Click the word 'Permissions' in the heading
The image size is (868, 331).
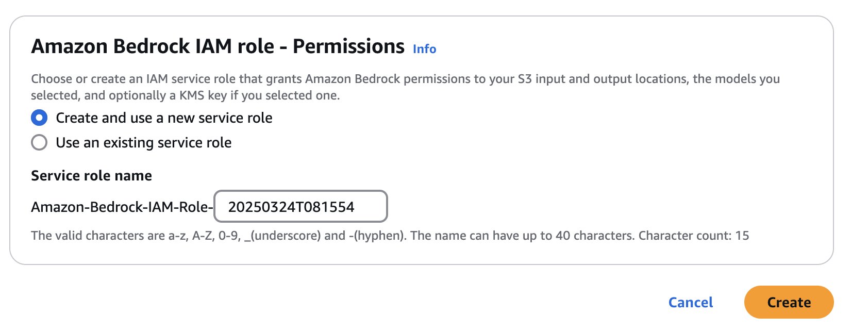(x=348, y=46)
